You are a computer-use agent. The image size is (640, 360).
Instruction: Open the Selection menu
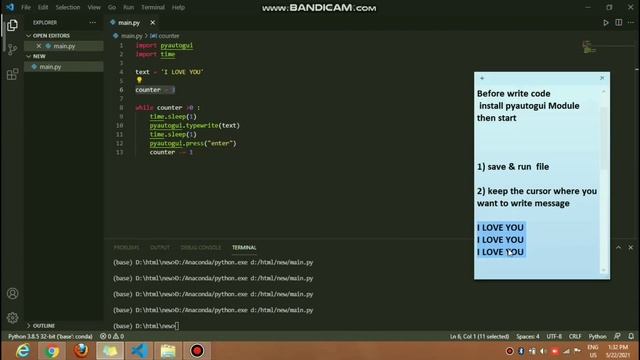(x=68, y=7)
